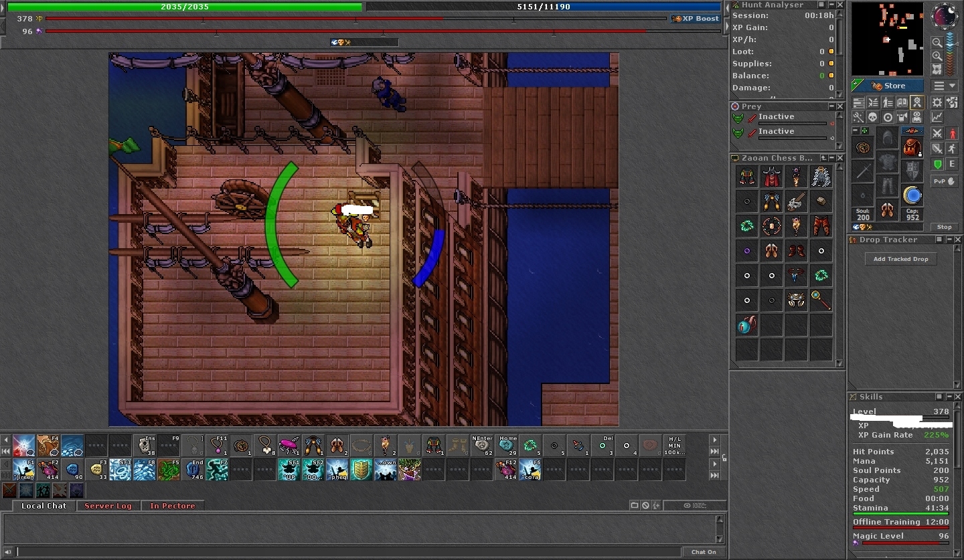Select the helmet equipment slot
This screenshot has width=964, height=560.
click(888, 138)
